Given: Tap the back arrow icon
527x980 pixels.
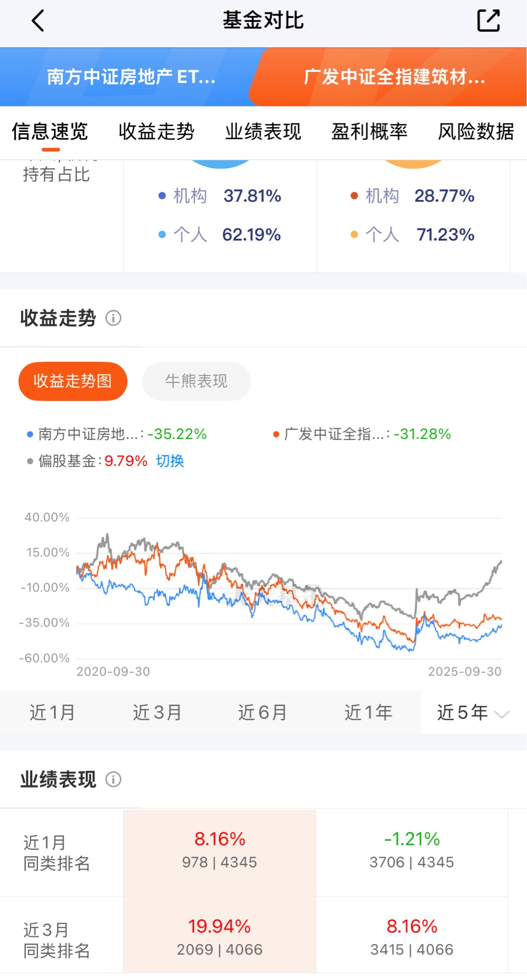Looking at the screenshot, I should pyautogui.click(x=38, y=21).
